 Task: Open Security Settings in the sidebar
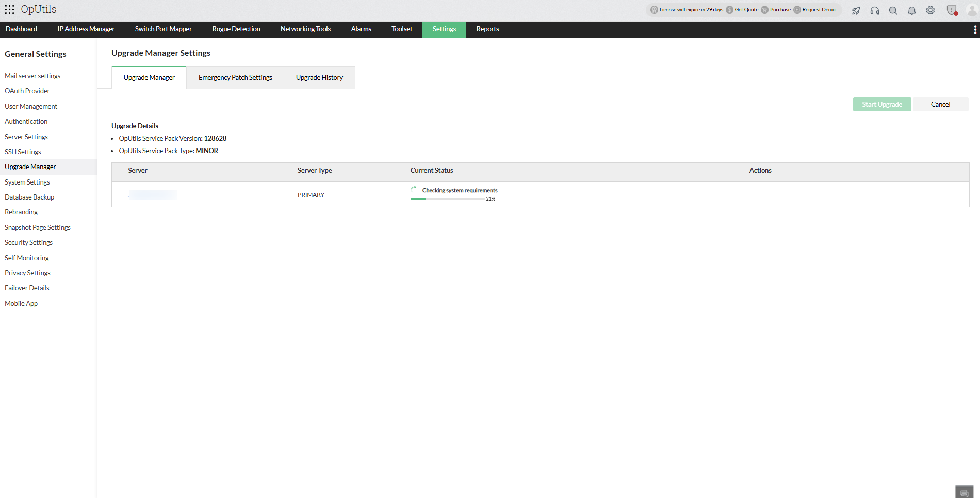(29, 243)
